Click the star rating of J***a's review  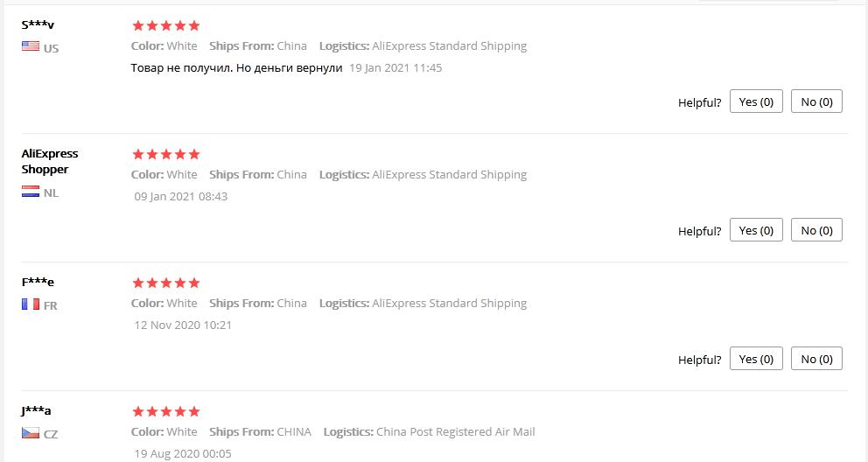point(166,411)
